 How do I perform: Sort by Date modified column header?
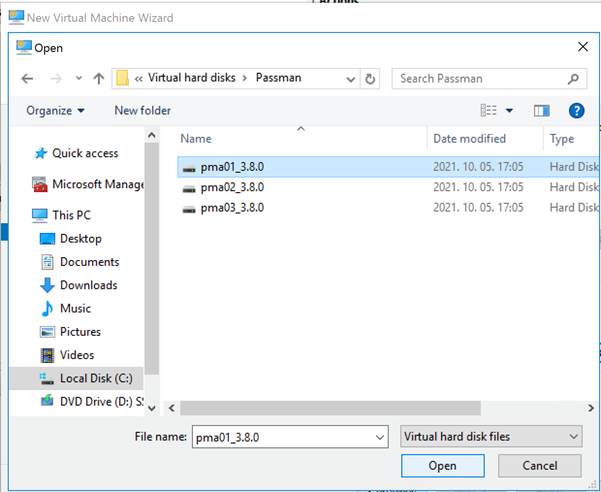[470, 139]
